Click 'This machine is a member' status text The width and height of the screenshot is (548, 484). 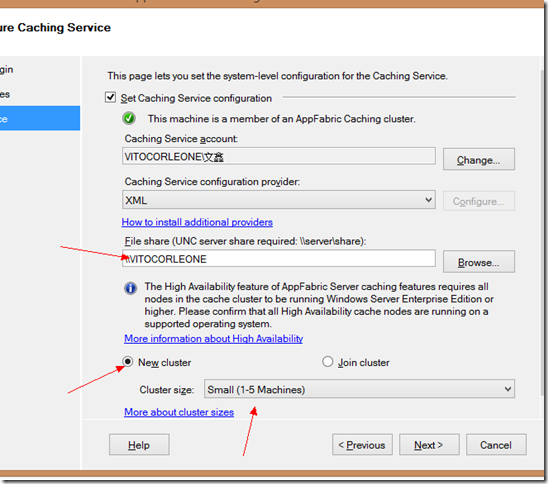pyautogui.click(x=281, y=119)
